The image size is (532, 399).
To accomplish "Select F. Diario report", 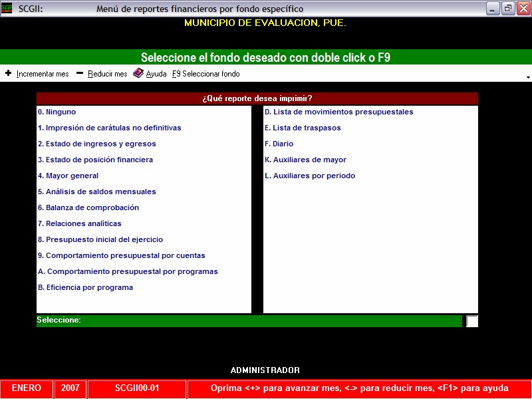I will (x=279, y=144).
